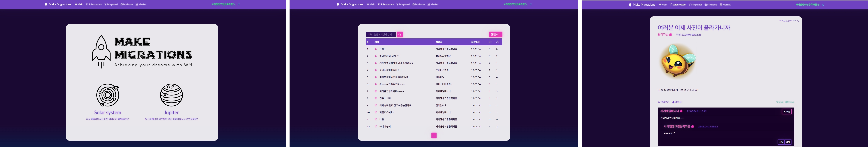This screenshot has width=868, height=147.
Task: Click thumbs-up icon in table header
Action: click(497, 42)
